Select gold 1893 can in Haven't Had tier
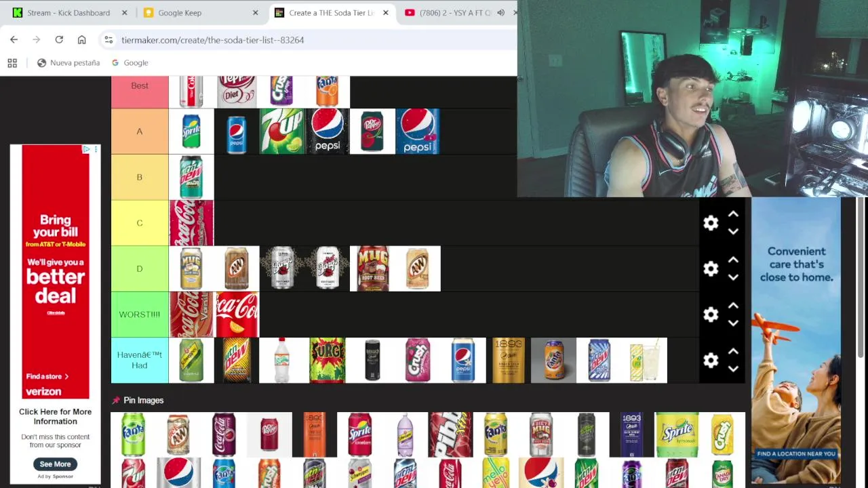868x488 pixels. point(508,361)
